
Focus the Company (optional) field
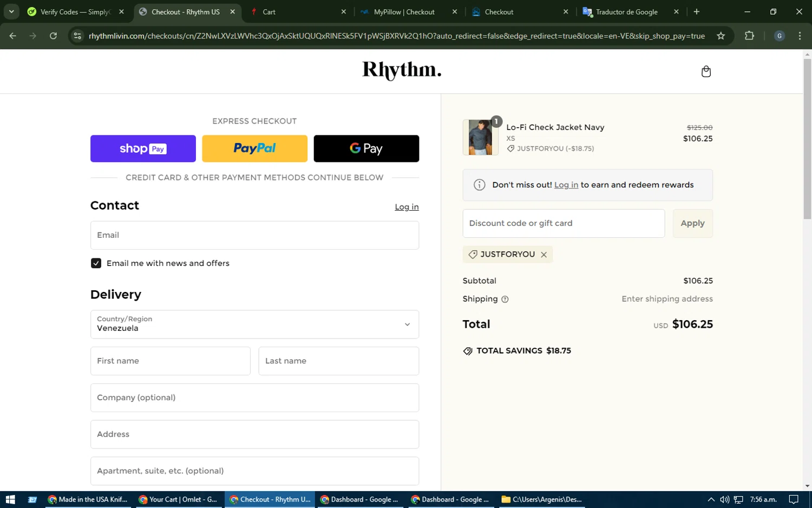point(254,398)
